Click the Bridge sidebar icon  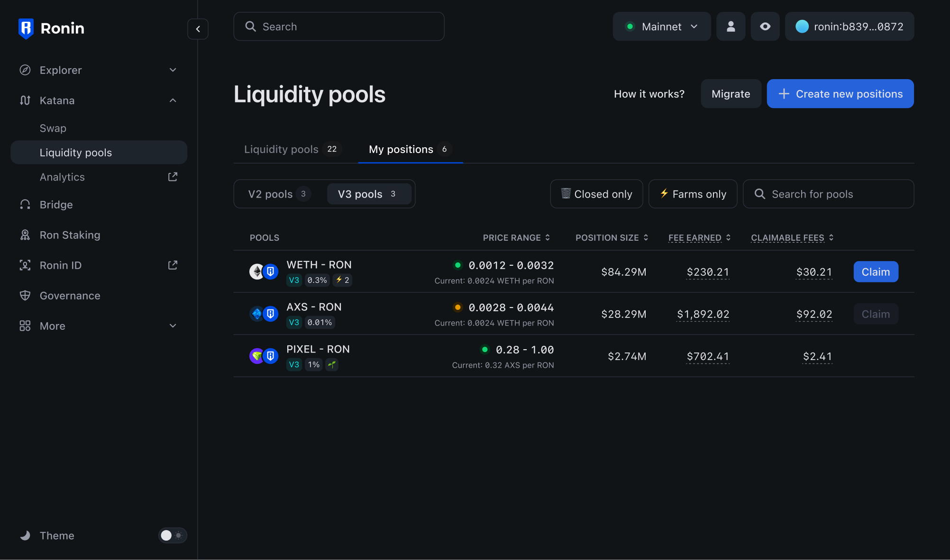coord(25,205)
